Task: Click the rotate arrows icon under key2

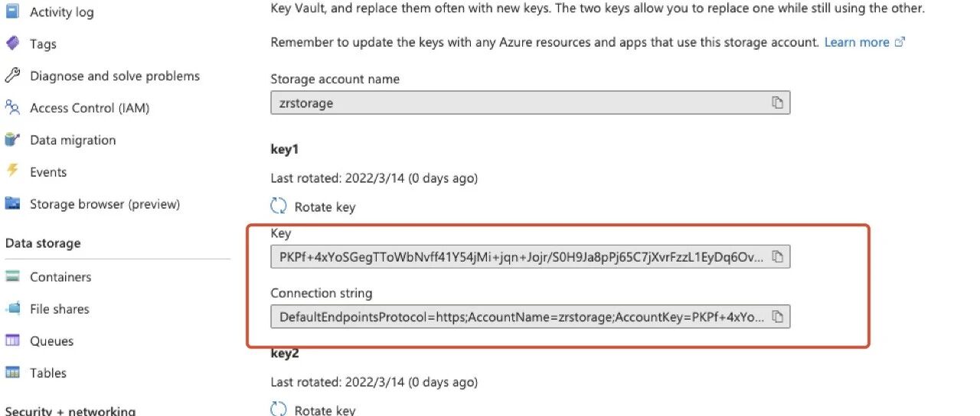Action: (x=279, y=410)
